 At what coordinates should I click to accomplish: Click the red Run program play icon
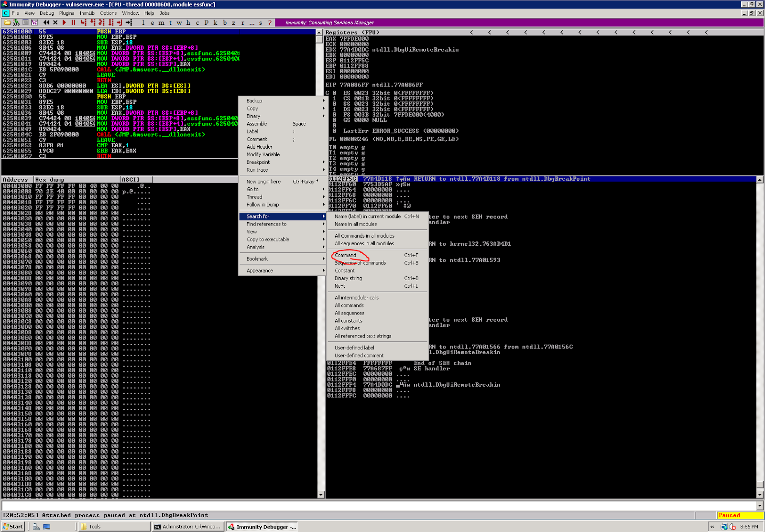click(x=64, y=22)
